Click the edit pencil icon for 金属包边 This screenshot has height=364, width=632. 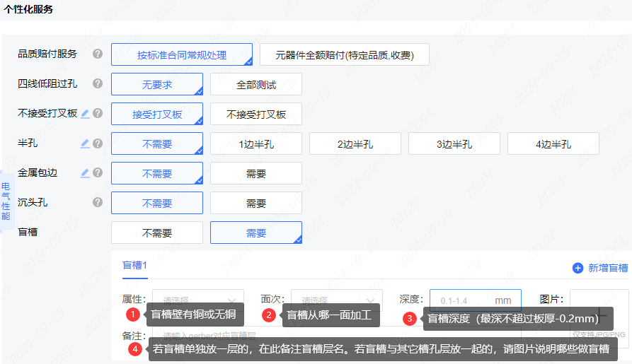pyautogui.click(x=85, y=172)
